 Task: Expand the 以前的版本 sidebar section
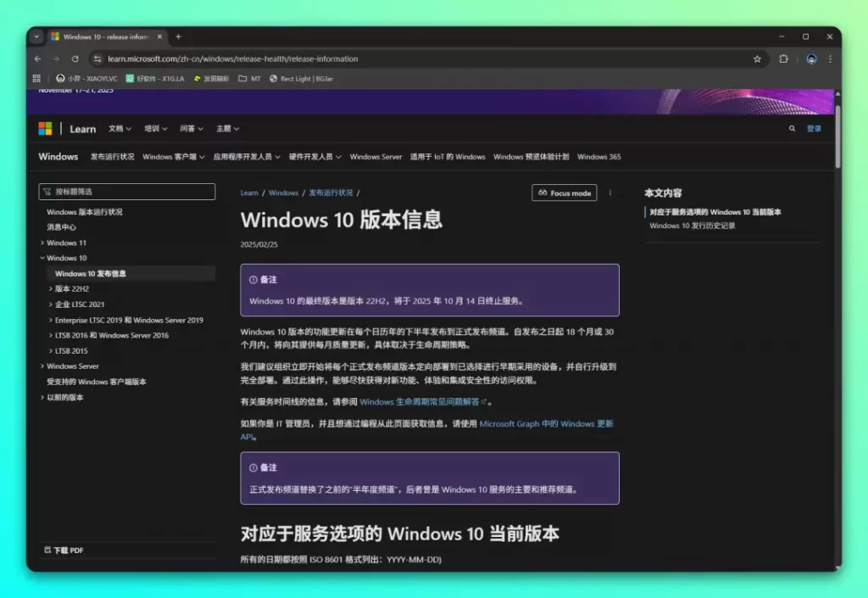point(66,396)
